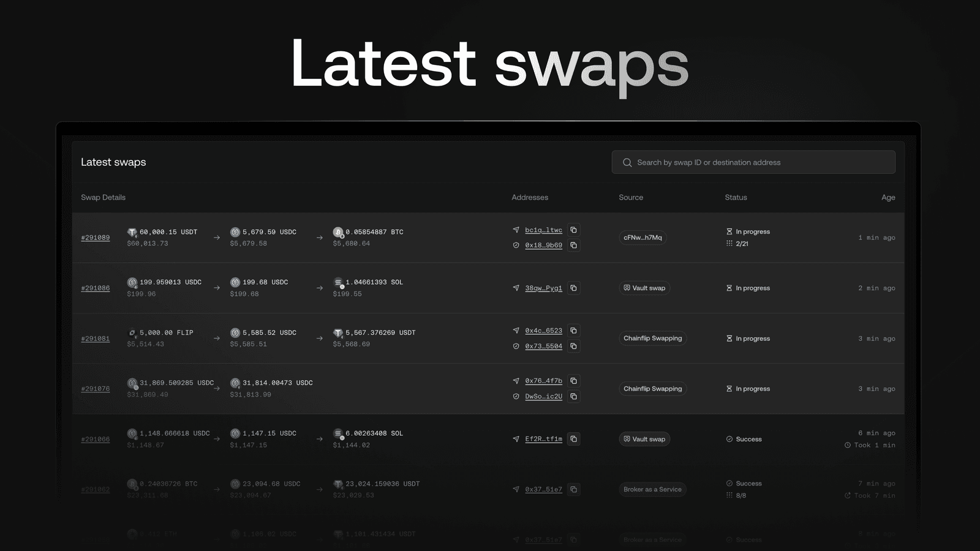Click the chunk grid icon beside 2/21
Viewport: 980px width, 551px height.
[x=729, y=243]
